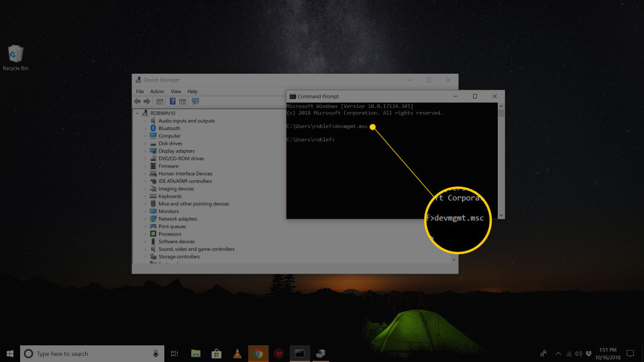Expand Audio inputs and outputs category
644x362 pixels.
coord(145,121)
